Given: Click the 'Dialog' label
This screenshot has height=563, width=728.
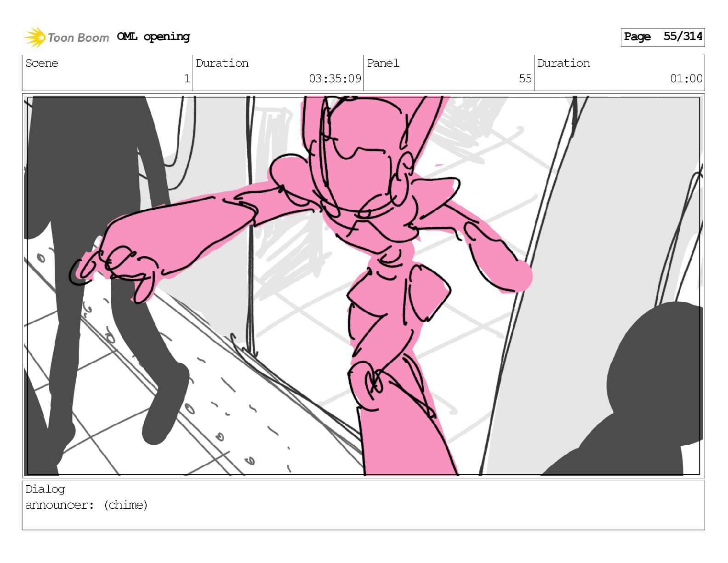Looking at the screenshot, I should (45, 489).
